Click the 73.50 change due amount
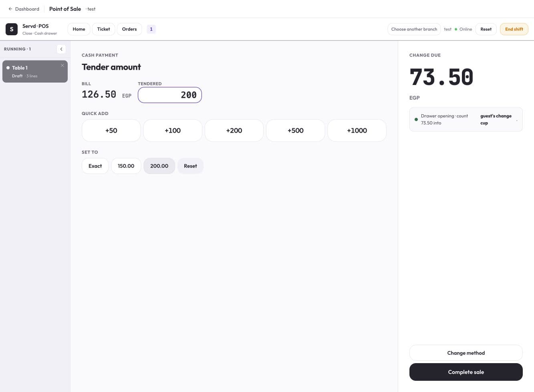 (441, 77)
